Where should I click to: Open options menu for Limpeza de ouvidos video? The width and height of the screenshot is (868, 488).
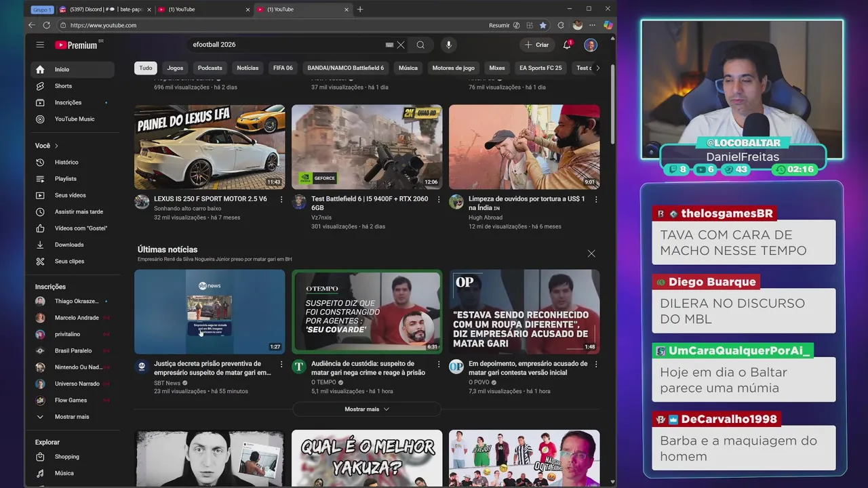596,199
